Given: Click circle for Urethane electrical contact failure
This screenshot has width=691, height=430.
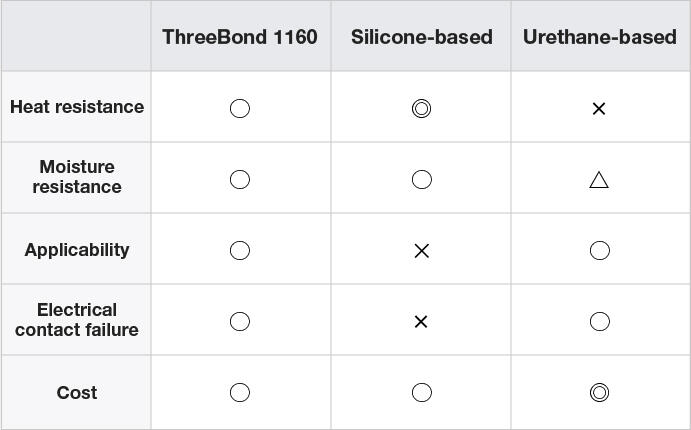Looking at the screenshot, I should point(600,322).
